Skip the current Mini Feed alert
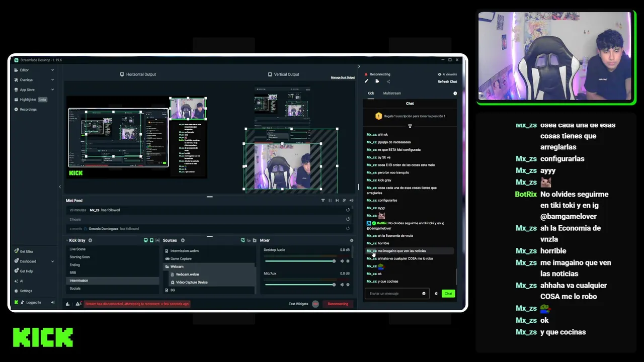The height and width of the screenshot is (362, 644). [x=337, y=201]
